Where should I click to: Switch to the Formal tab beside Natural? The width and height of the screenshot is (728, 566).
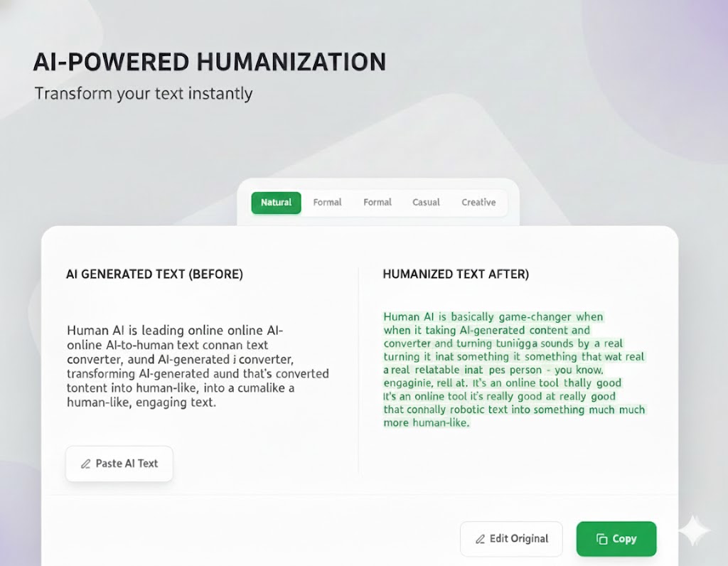[x=328, y=203]
